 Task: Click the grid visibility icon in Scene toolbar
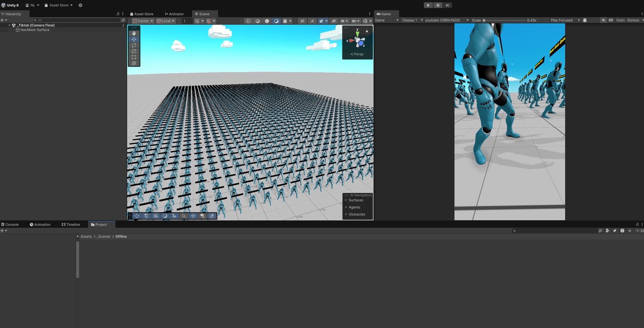point(197,21)
